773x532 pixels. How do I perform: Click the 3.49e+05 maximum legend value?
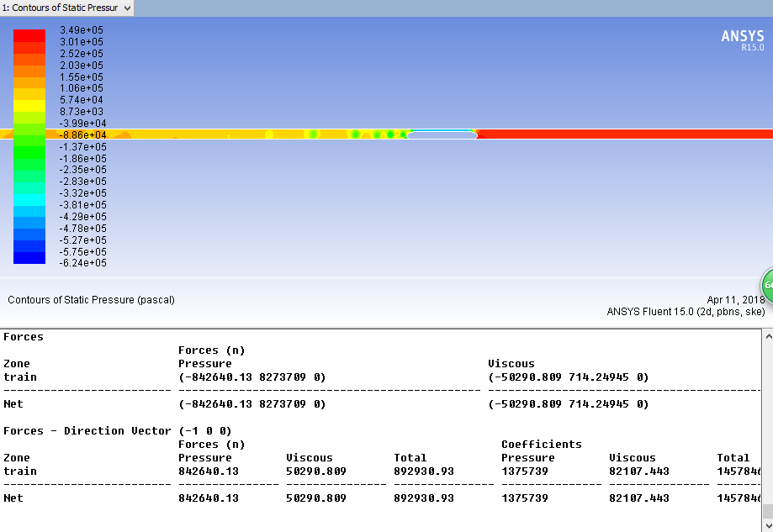(82, 30)
